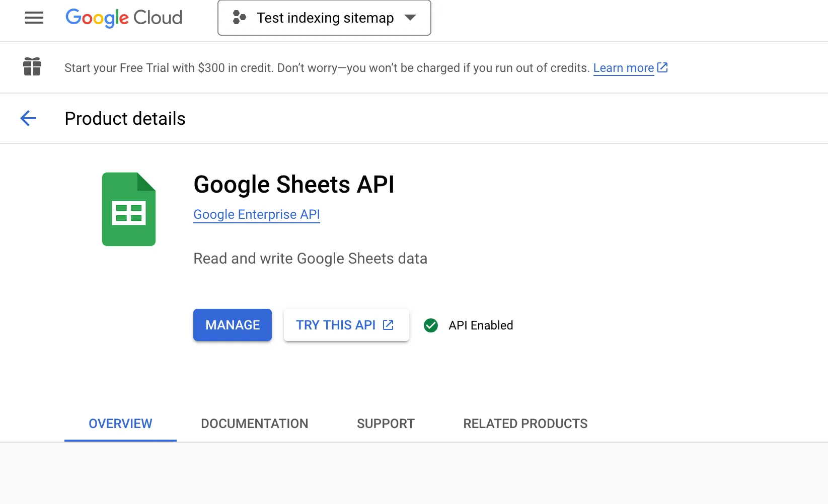The height and width of the screenshot is (504, 828).
Task: Follow the Learn more link
Action: coord(623,68)
